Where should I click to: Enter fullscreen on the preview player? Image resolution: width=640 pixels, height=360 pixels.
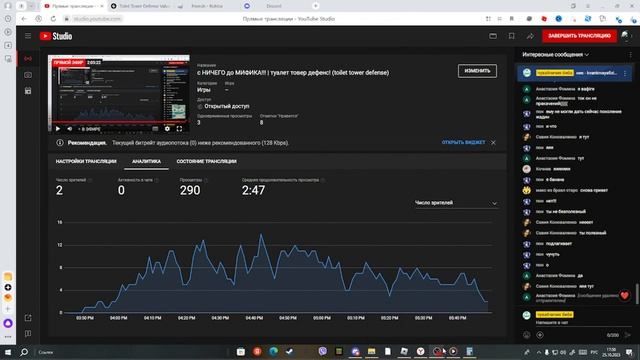[x=179, y=129]
